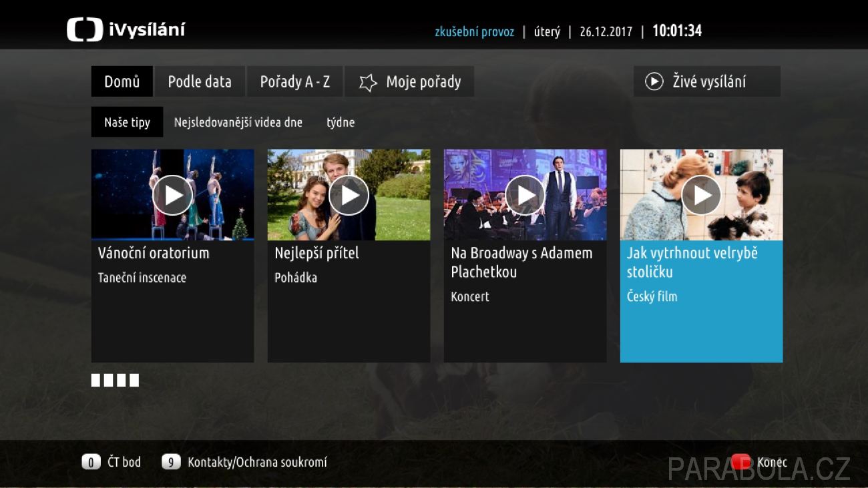Click the 9 key icon for Kontakty

pyautogui.click(x=171, y=462)
